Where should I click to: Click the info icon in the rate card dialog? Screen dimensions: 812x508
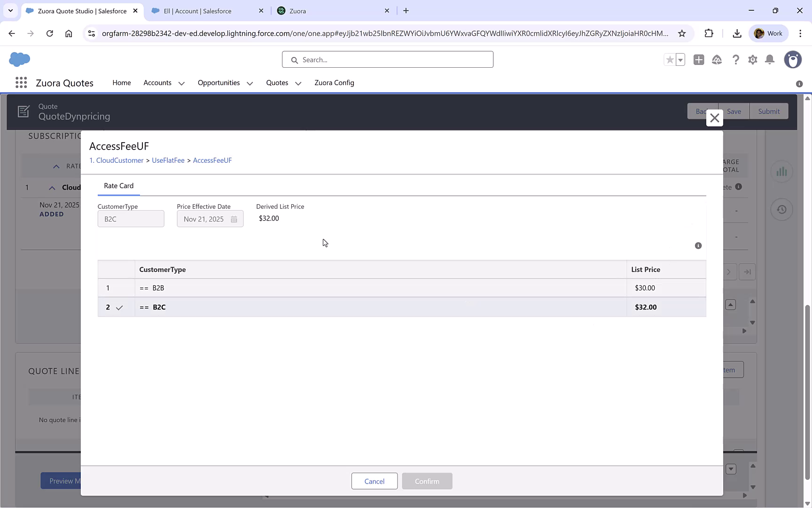698,246
